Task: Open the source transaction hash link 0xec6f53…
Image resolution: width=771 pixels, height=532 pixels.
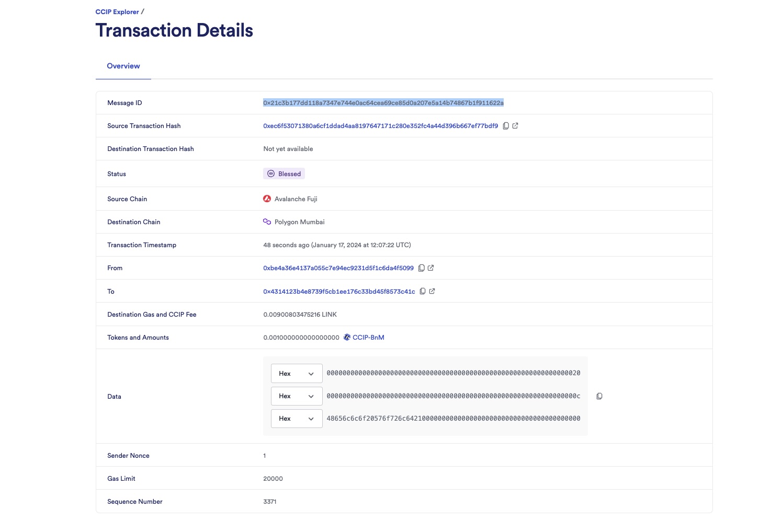Action: pos(381,126)
